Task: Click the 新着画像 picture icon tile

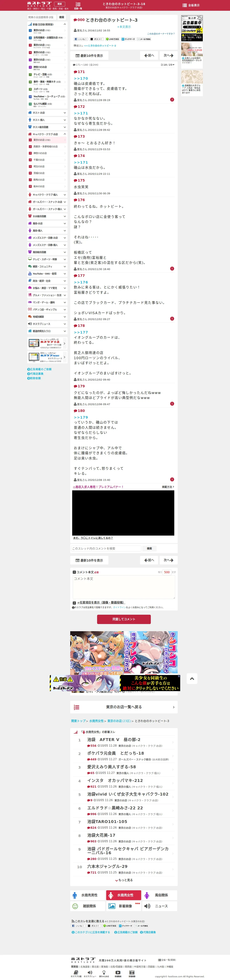Action: [124, 906]
